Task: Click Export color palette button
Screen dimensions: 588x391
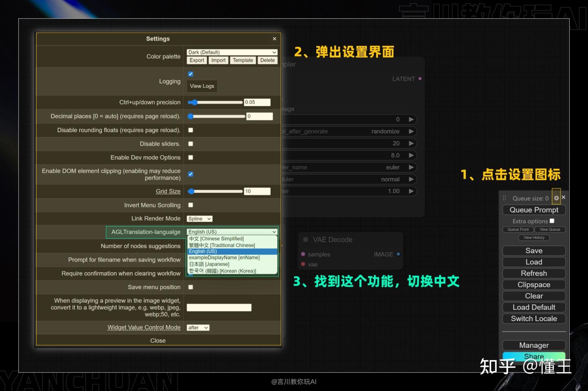Action: tap(197, 60)
